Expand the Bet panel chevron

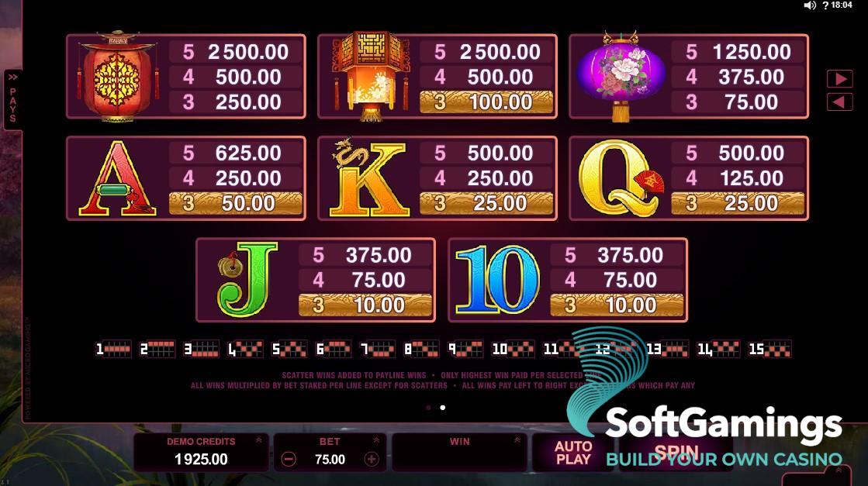pos(376,441)
